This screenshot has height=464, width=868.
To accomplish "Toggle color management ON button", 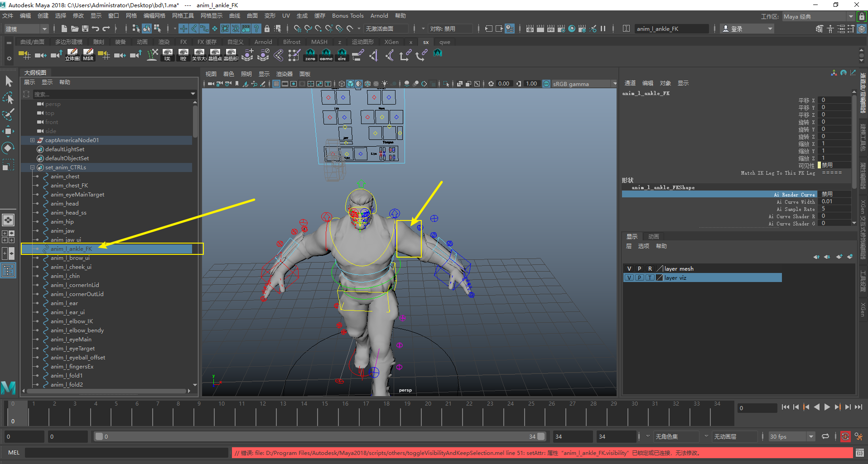I will tap(546, 84).
